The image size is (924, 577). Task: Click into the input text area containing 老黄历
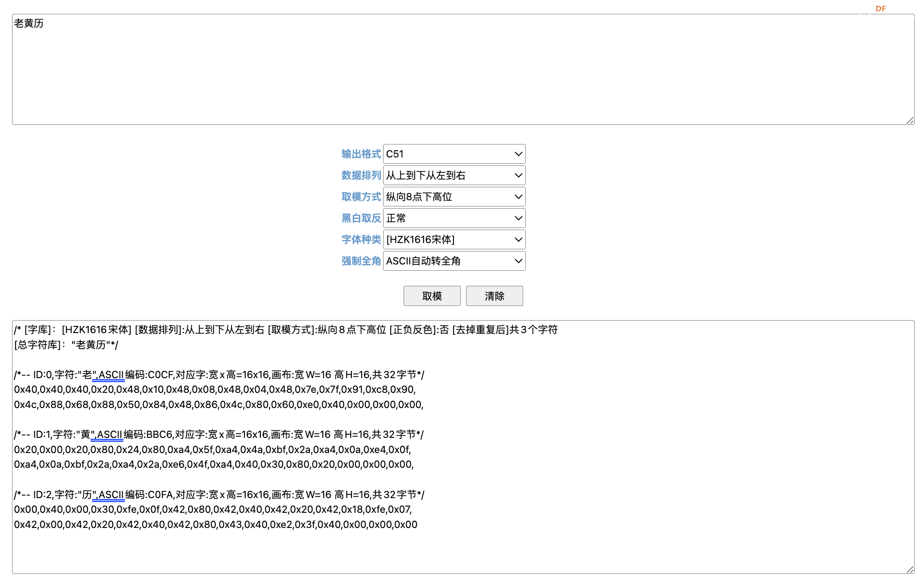click(463, 69)
